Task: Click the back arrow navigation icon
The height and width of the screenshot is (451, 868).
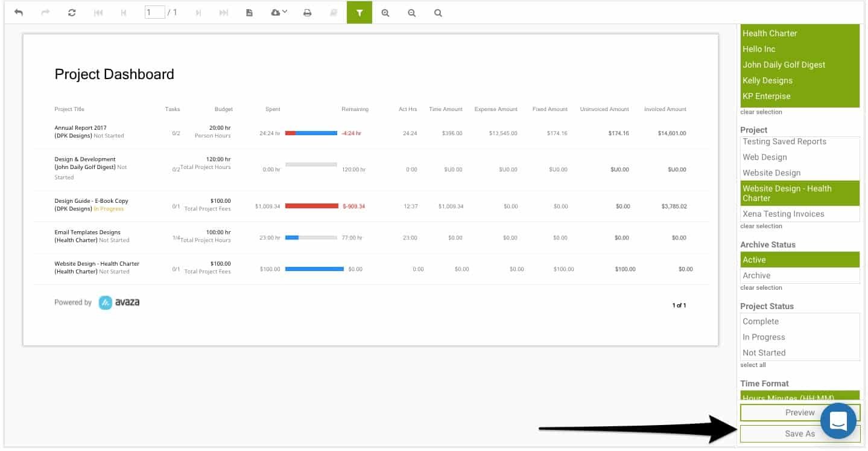Action: [x=19, y=12]
